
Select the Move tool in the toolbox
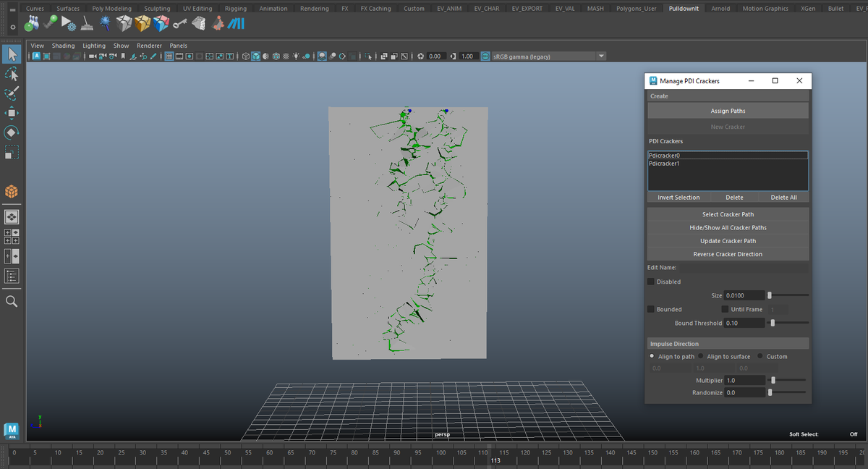(11, 112)
